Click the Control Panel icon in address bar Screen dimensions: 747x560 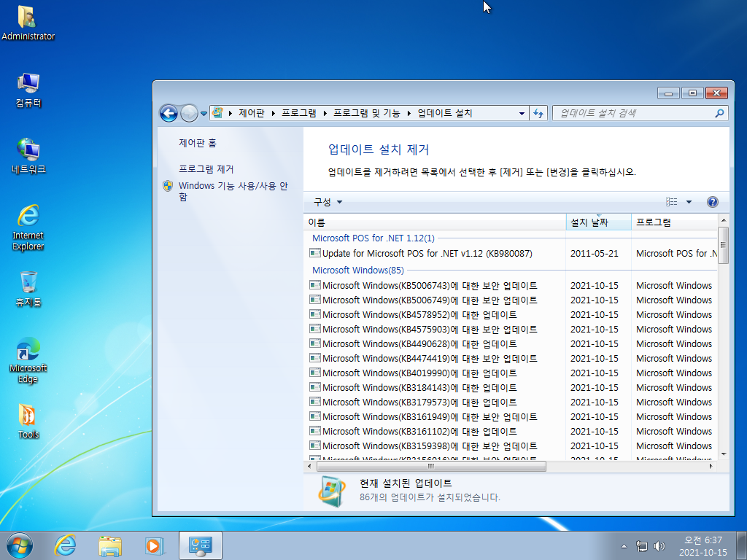point(217,113)
